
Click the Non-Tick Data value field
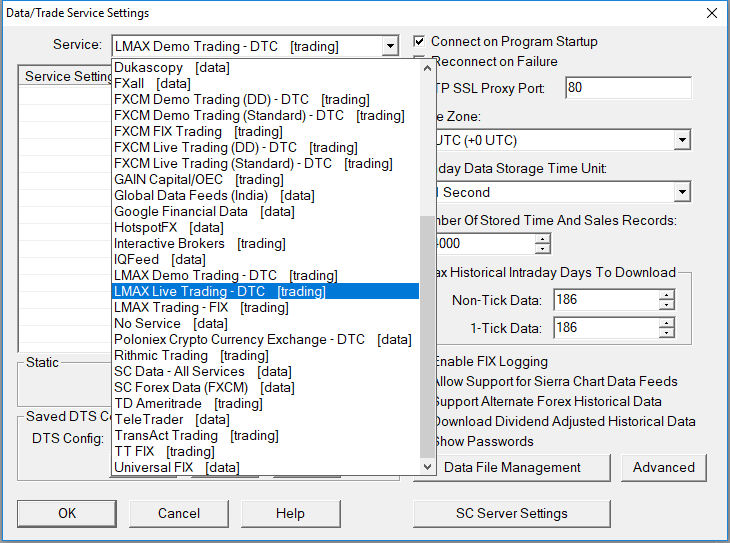coord(606,299)
